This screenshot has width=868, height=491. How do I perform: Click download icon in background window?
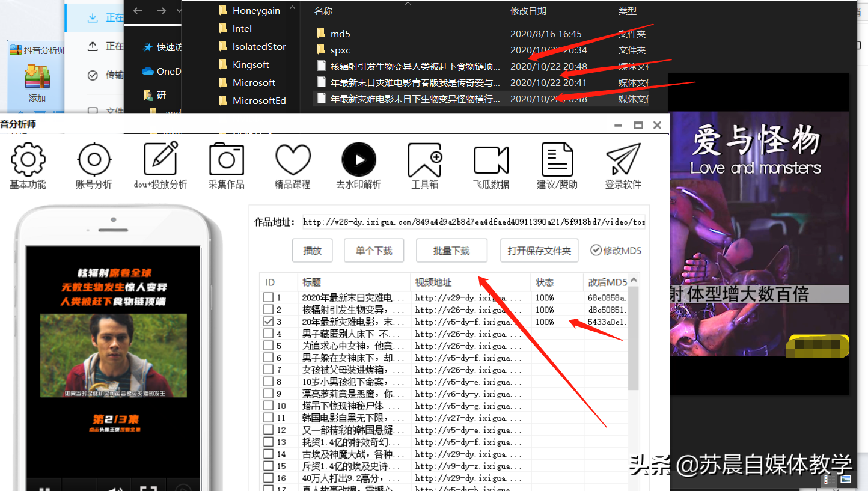93,18
